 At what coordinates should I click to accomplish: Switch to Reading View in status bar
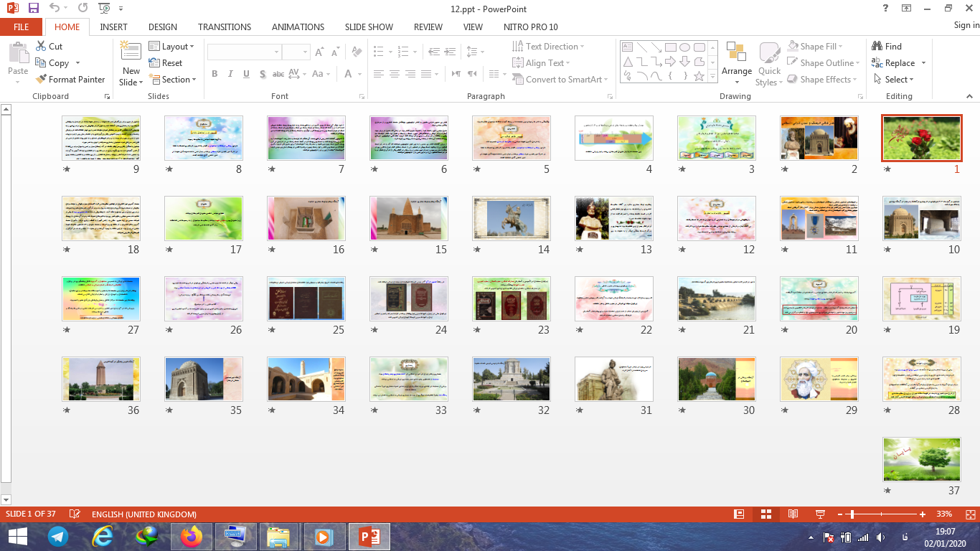click(793, 514)
